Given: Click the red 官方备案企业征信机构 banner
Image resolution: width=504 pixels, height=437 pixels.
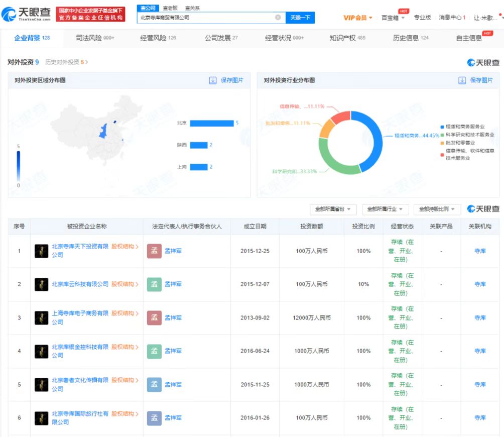Looking at the screenshot, I should pyautogui.click(x=91, y=14).
